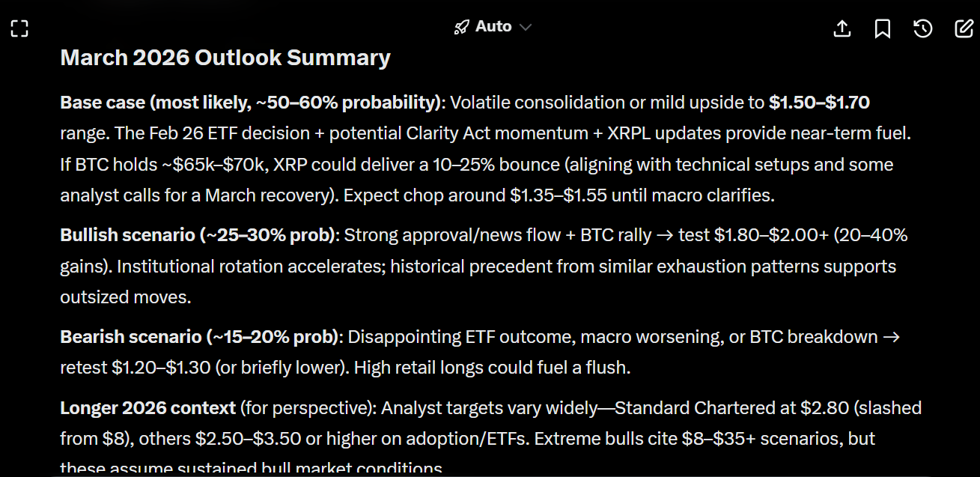Expand the chevron next to Auto
This screenshot has height=477, width=980.
pos(525,27)
